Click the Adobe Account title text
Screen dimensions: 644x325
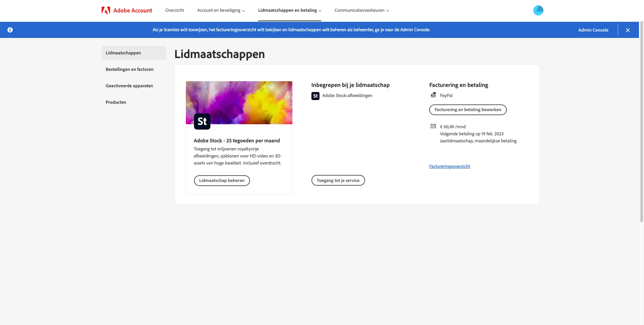(133, 10)
